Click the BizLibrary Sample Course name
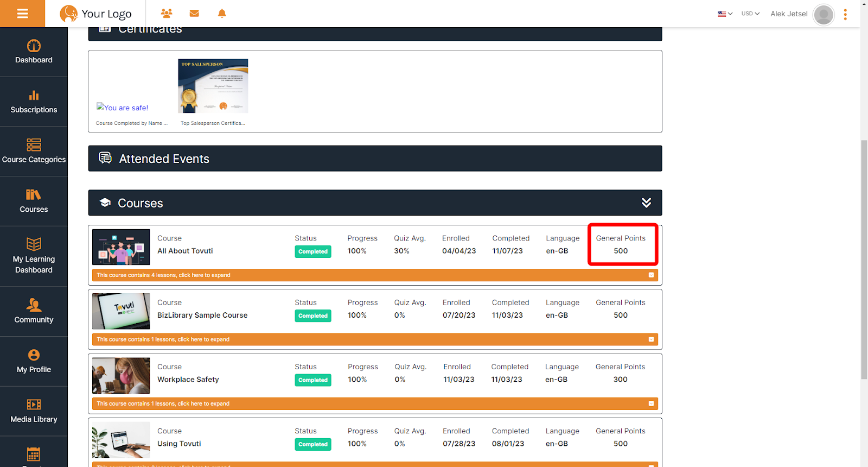The width and height of the screenshot is (868, 467). (202, 315)
